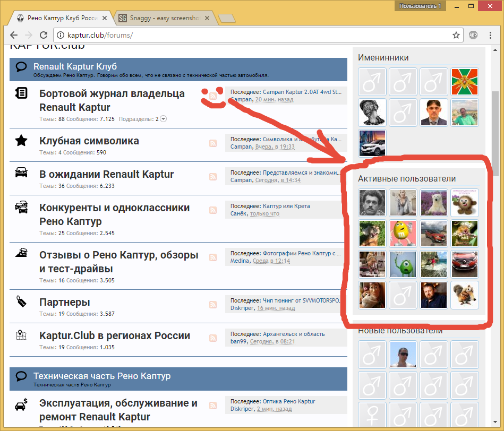Image resolution: width=504 pixels, height=431 pixels.
Task: Open the flag emblem avatar in Именинники
Action: [465, 82]
